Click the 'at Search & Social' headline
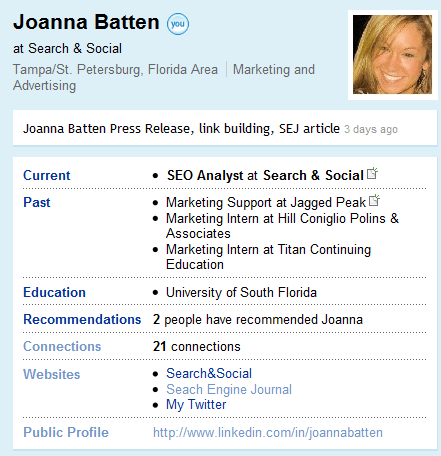Screen dimensions: 441x456 pos(67,49)
